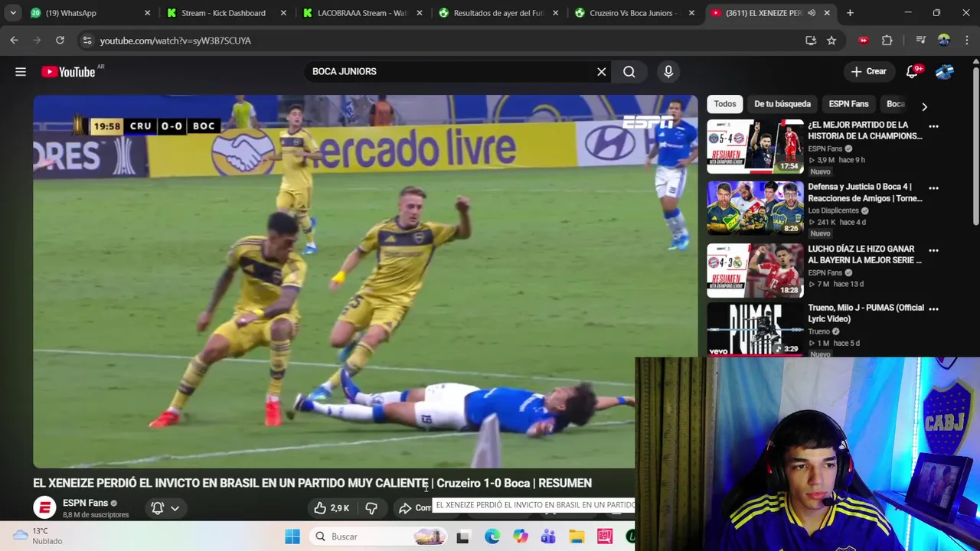
Task: Show more filter chips with right arrow
Action: tap(924, 106)
